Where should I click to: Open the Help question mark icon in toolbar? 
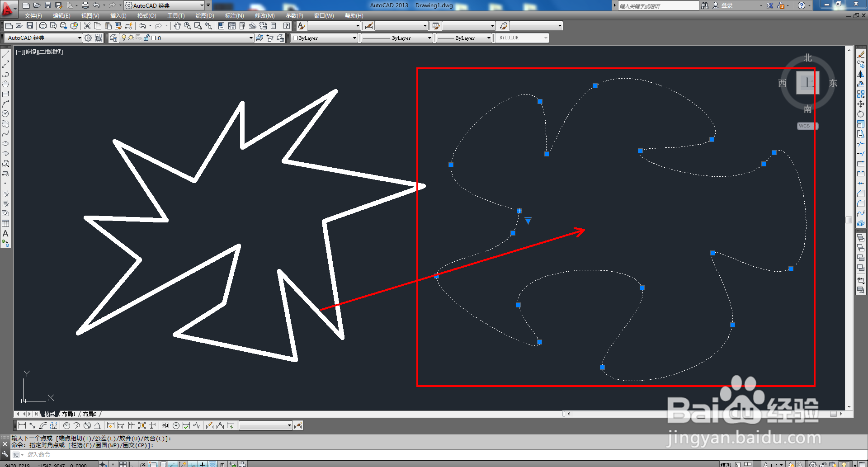pyautogui.click(x=287, y=26)
